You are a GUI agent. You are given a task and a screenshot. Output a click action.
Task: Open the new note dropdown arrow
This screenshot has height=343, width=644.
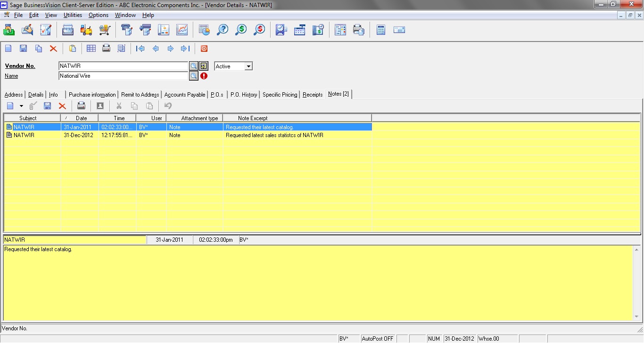click(x=21, y=106)
